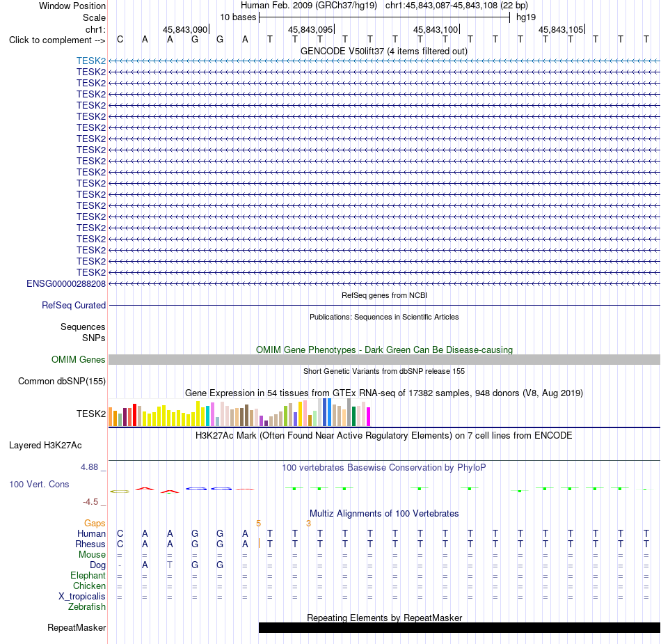
Task: Click the orange gap count 5
Action: point(258,524)
